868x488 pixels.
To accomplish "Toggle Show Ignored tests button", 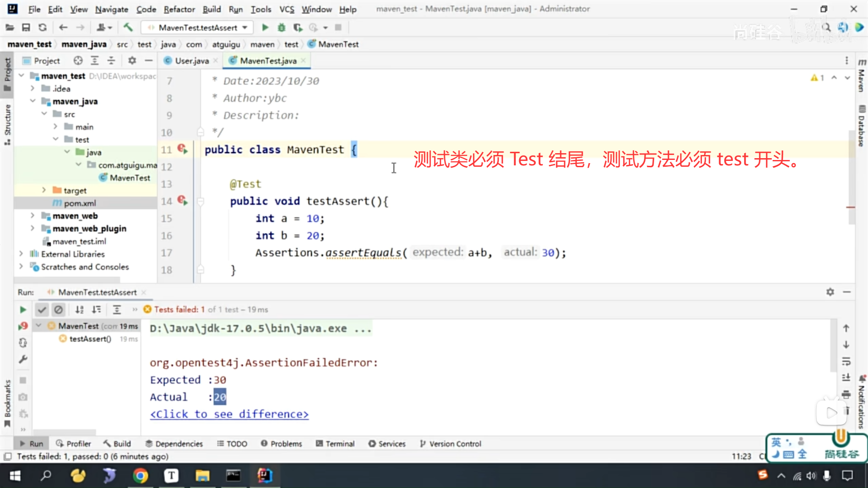I will 58,310.
